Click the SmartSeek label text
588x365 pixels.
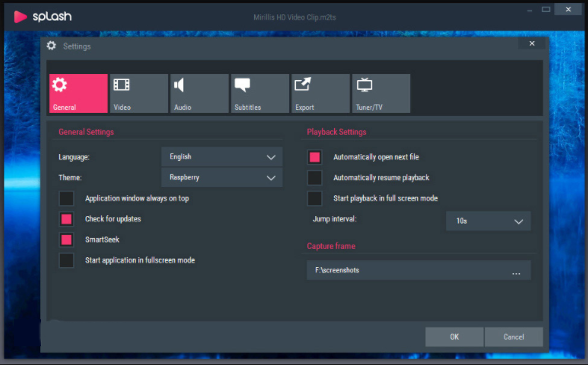(102, 239)
